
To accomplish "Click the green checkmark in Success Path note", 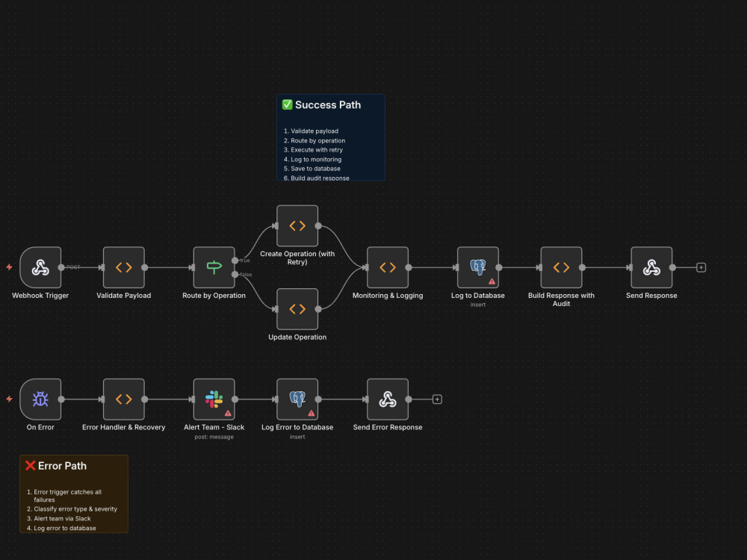I will [x=288, y=105].
